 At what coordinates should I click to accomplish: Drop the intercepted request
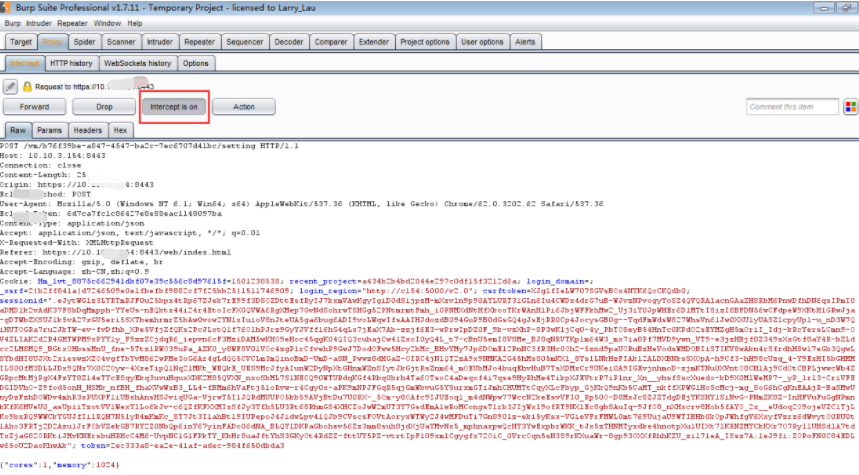(x=104, y=107)
